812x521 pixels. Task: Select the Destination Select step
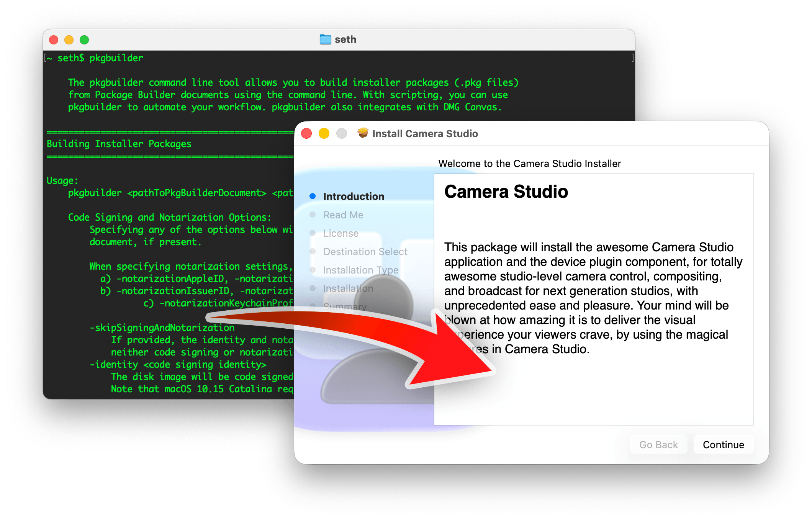coord(365,252)
